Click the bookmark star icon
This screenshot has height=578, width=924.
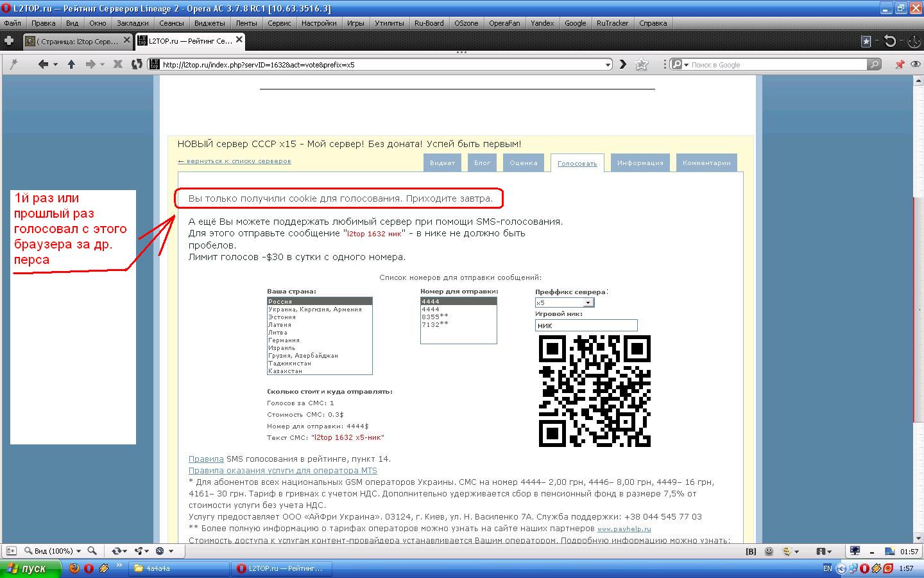pyautogui.click(x=641, y=64)
